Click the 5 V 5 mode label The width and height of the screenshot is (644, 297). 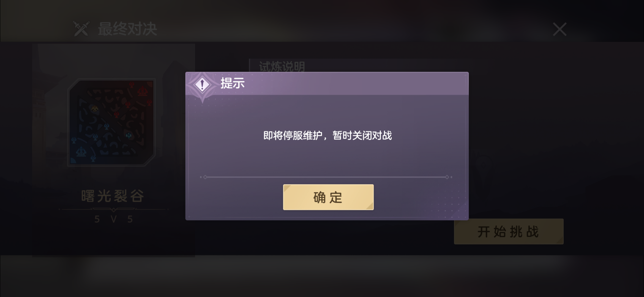tap(113, 219)
